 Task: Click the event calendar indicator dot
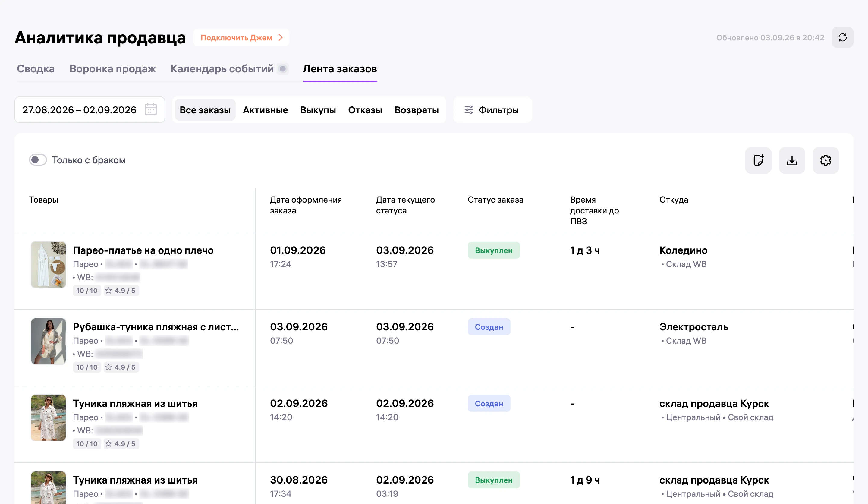click(283, 69)
